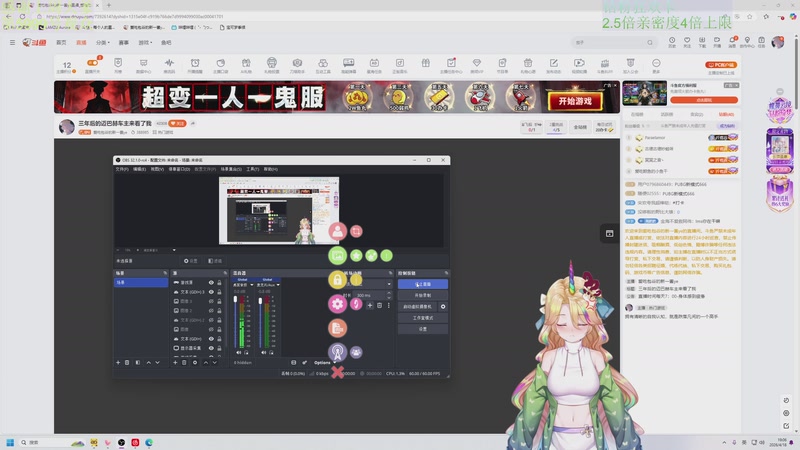Mute the desktop audio channel in mixer

pyautogui.click(x=238, y=353)
